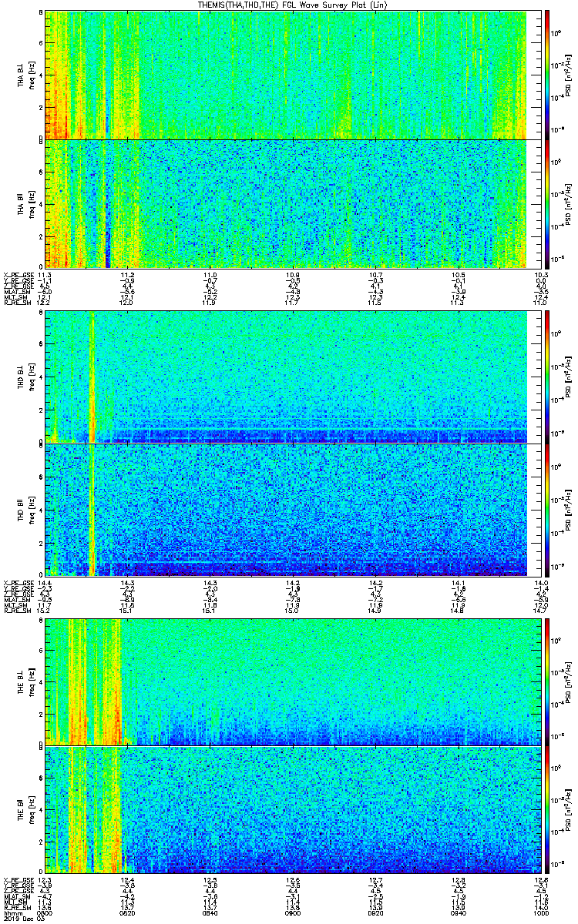The image size is (578, 924).
Task: Click the THEMIS FGL Wave Survey Plot title
Action: pyautogui.click(x=287, y=5)
